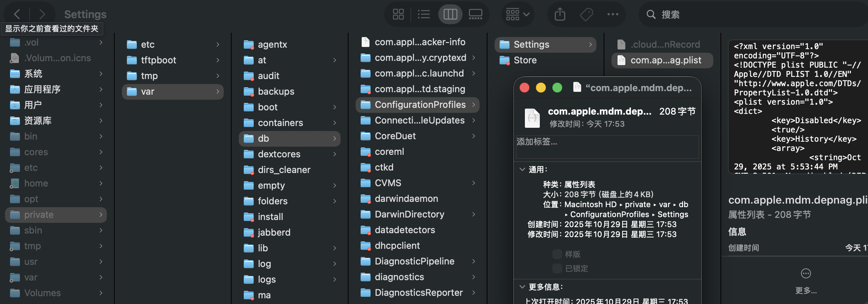Image resolution: width=868 pixels, height=304 pixels.
Task: Toggle the 已锁定 locked checkbox
Action: [557, 268]
